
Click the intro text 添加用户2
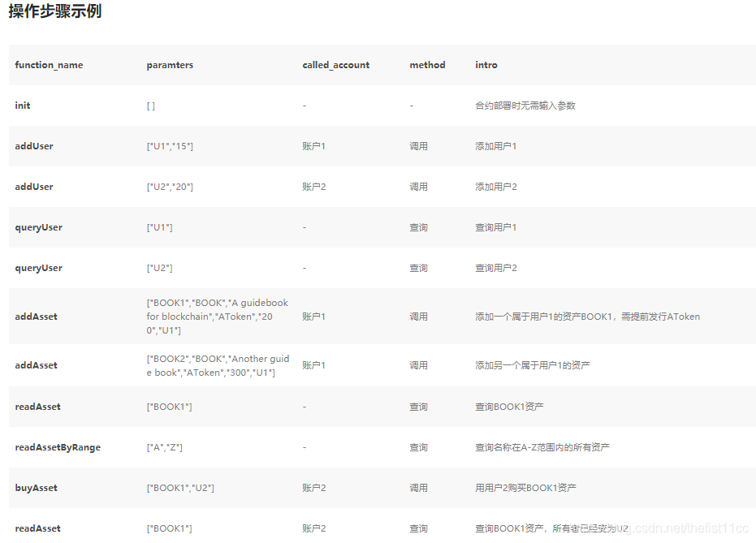click(x=495, y=187)
